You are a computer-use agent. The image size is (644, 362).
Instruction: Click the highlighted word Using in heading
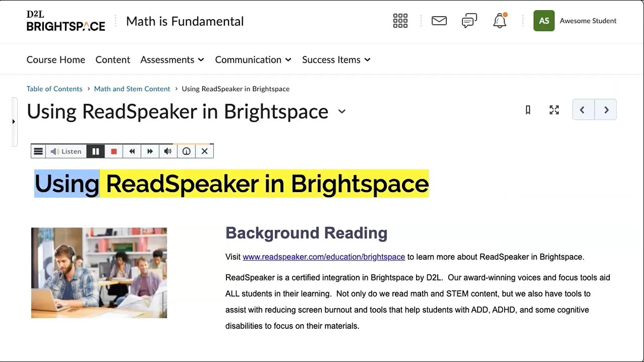pyautogui.click(x=66, y=184)
